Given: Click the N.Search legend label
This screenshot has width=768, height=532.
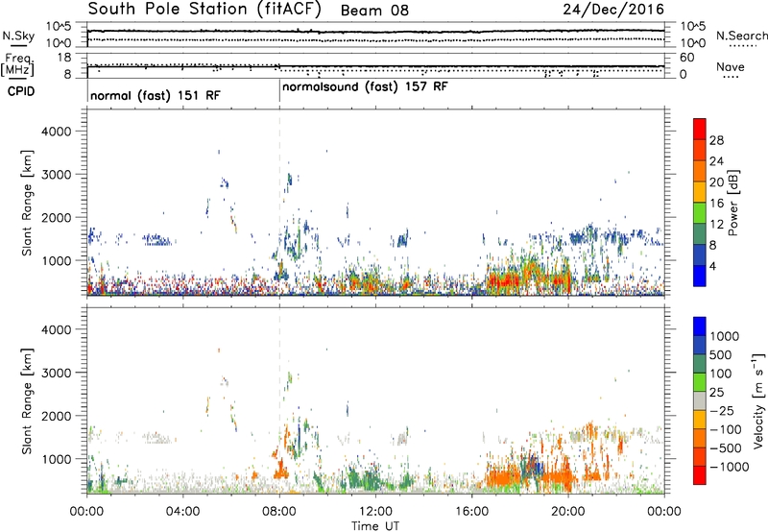Looking at the screenshot, I should [741, 36].
